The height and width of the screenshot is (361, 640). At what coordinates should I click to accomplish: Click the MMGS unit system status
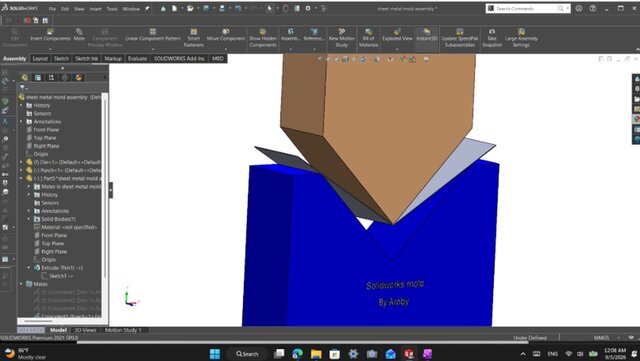pos(602,338)
